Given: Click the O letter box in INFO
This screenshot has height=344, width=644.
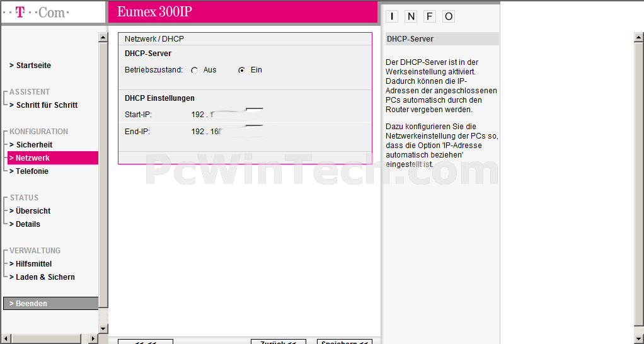Looking at the screenshot, I should (x=449, y=16).
